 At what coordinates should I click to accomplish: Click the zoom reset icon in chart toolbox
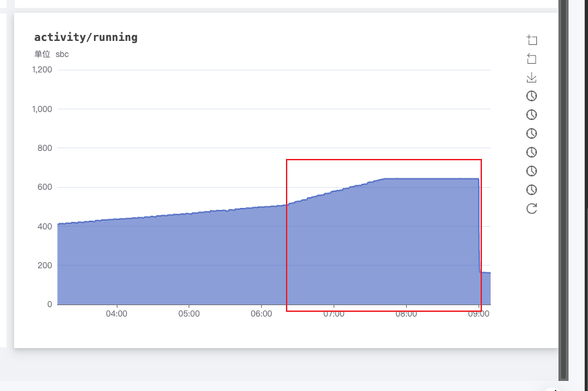[x=532, y=59]
